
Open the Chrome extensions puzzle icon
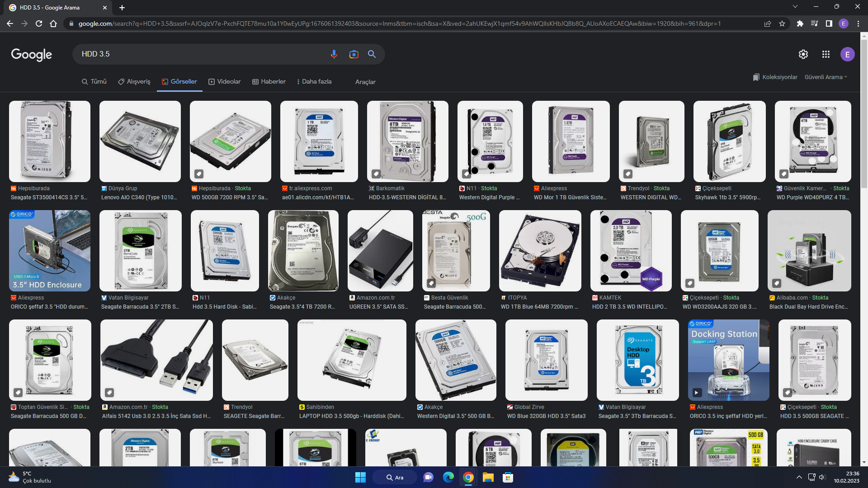pos(800,23)
